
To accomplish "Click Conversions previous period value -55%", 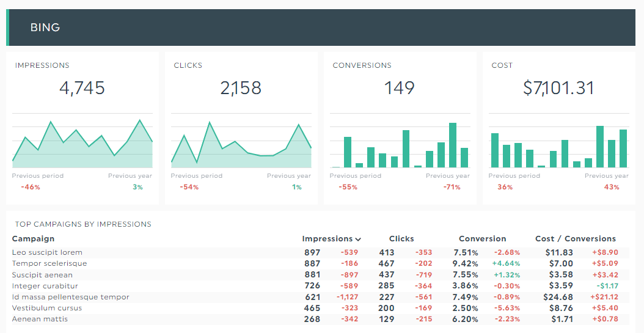I will pos(348,187).
